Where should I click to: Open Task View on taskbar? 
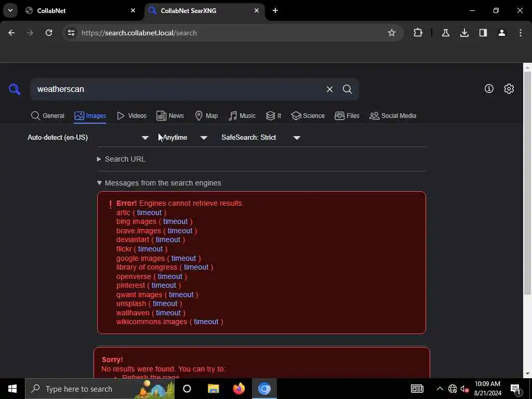click(x=187, y=389)
